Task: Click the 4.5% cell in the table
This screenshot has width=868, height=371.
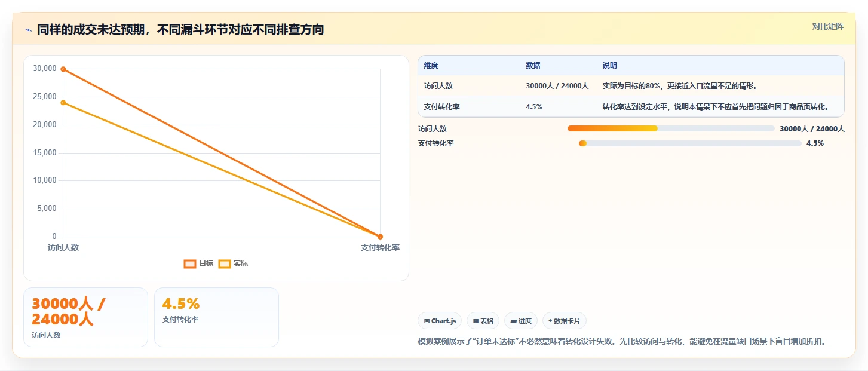Action: point(534,107)
